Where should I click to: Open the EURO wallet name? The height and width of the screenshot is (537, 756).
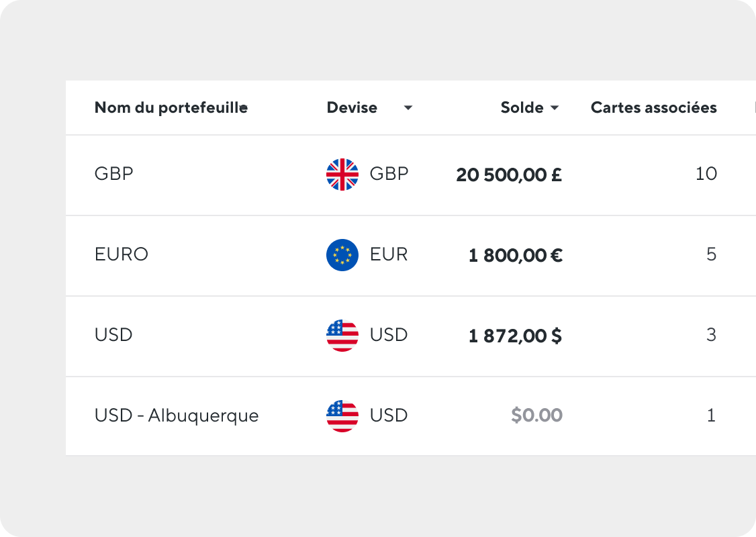(x=122, y=254)
